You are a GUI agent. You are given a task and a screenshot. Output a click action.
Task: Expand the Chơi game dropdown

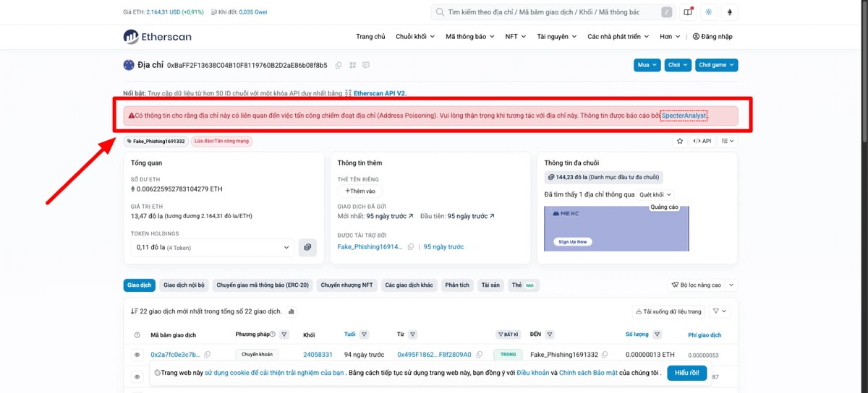point(716,65)
